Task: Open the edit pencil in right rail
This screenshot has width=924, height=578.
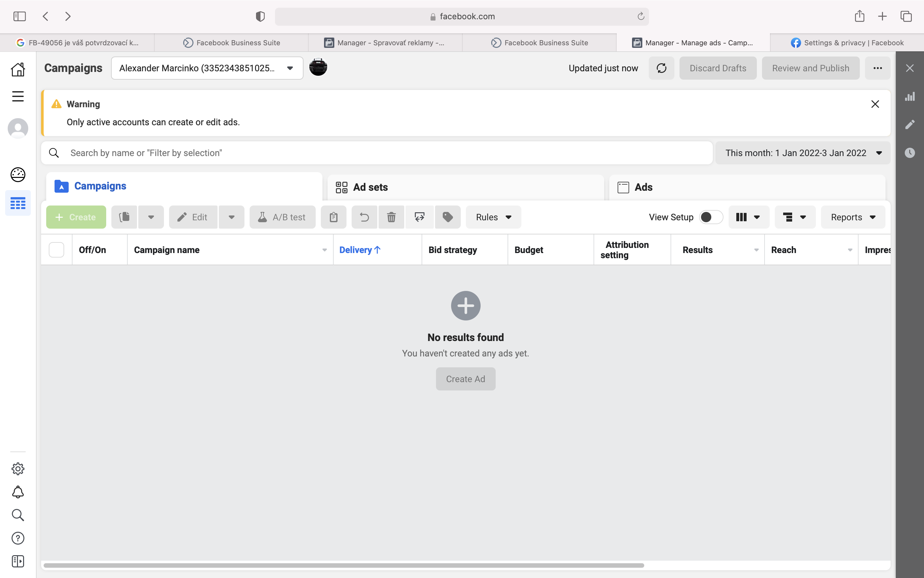Action: pos(910,125)
